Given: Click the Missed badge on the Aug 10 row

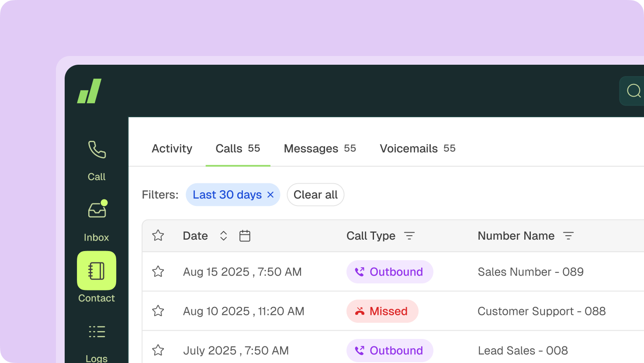Looking at the screenshot, I should tap(382, 311).
